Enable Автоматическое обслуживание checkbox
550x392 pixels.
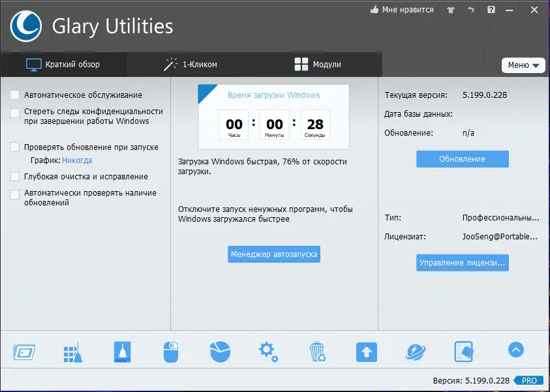tap(14, 95)
